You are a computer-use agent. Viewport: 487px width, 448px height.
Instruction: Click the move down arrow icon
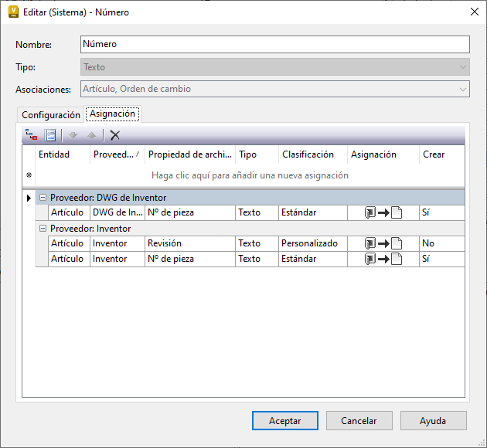coord(73,135)
